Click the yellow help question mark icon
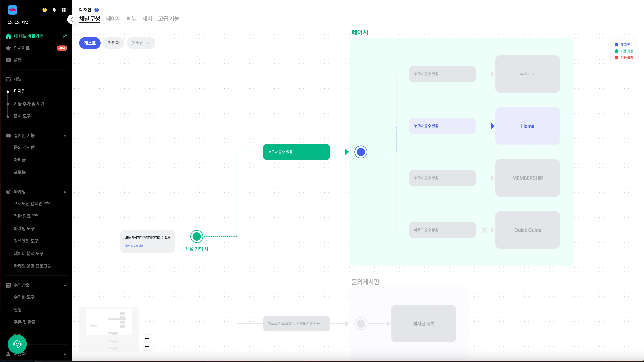The image size is (644, 362). point(44,10)
